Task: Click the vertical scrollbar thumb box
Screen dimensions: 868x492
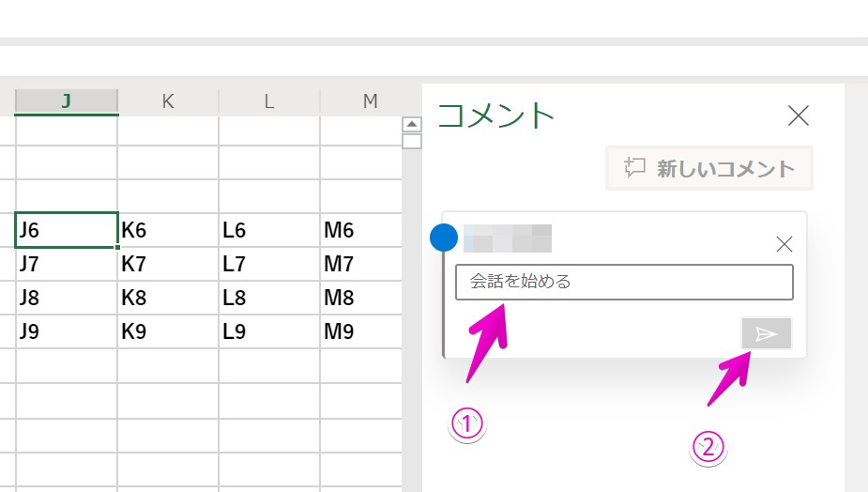Action: click(x=411, y=142)
